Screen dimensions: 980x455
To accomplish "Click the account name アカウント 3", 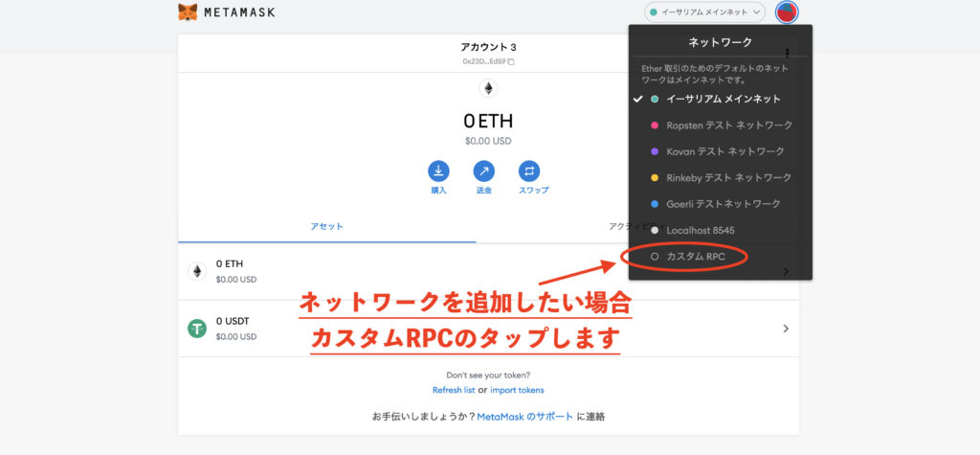I will click(488, 47).
